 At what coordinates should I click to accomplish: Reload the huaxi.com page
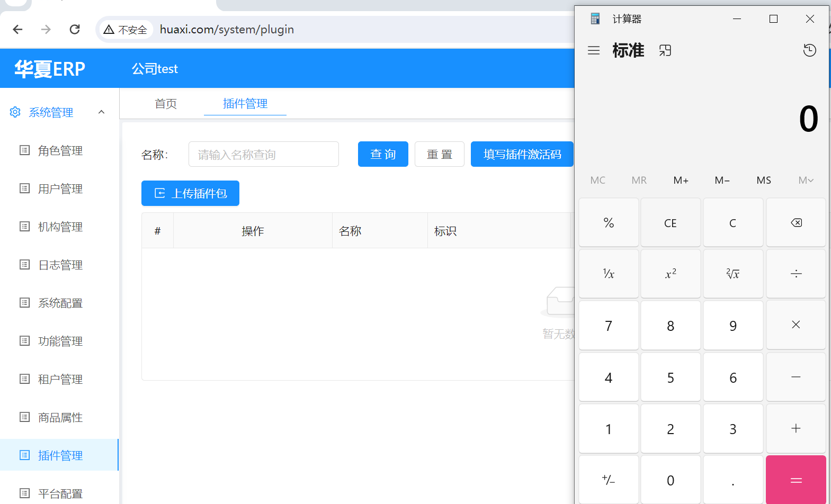tap(75, 30)
